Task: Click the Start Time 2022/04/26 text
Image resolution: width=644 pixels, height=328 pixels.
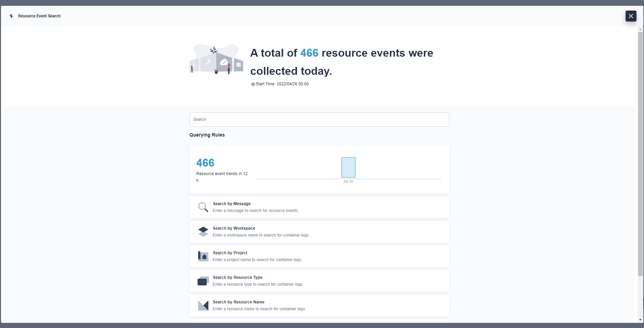Action: click(x=282, y=84)
